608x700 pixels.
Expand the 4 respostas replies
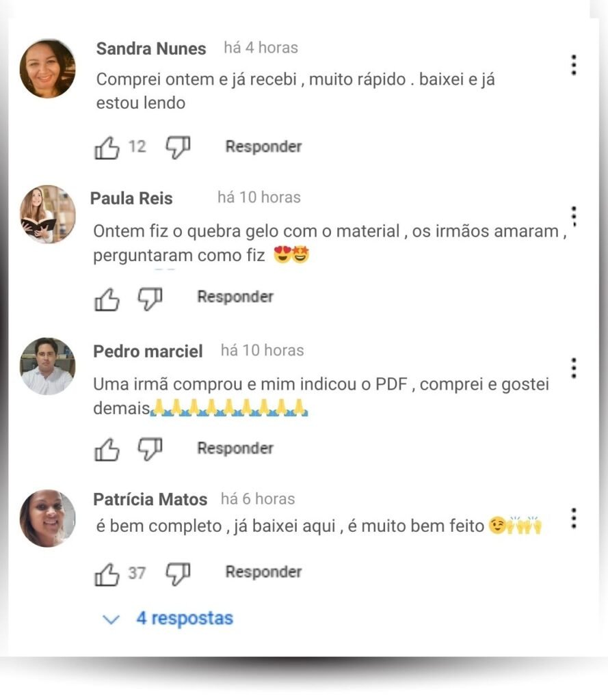pos(168,618)
